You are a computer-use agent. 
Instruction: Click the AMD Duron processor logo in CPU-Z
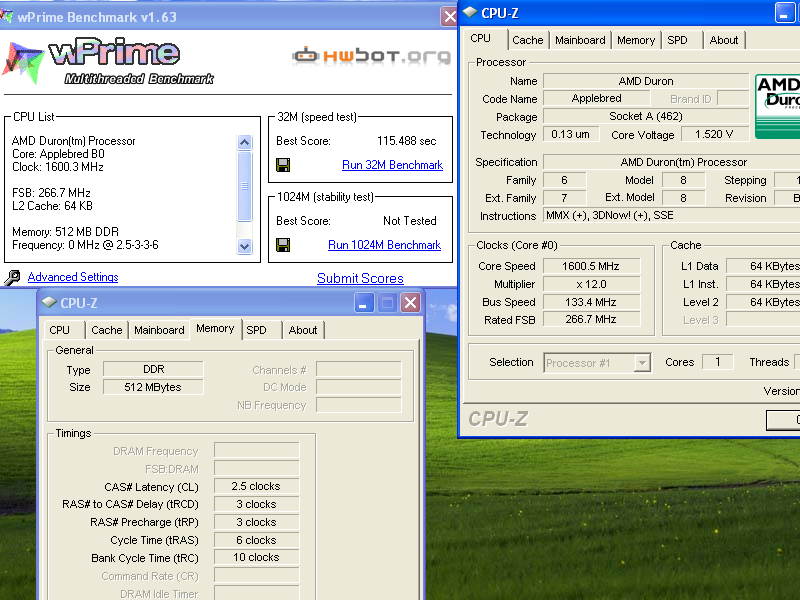click(x=778, y=106)
